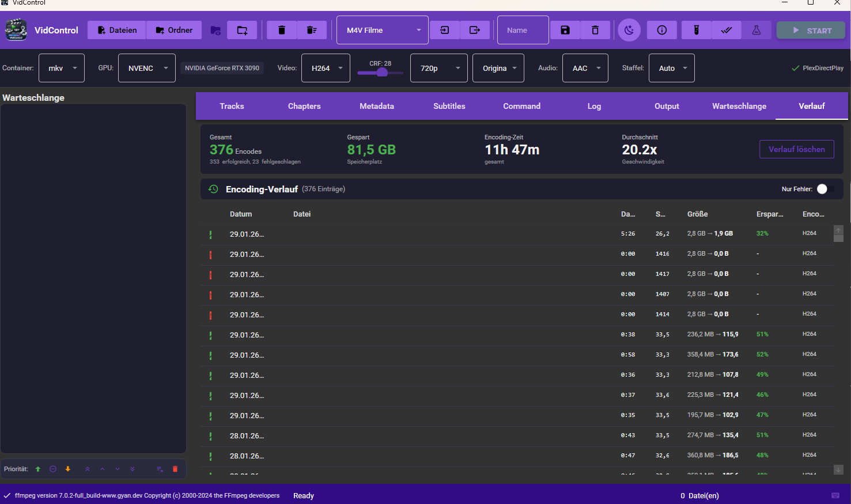
Task: Move queue item to top with double chevron up
Action: 88,469
